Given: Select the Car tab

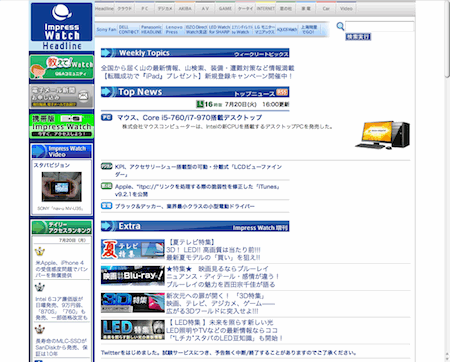Looking at the screenshot, I should pos(326,8).
